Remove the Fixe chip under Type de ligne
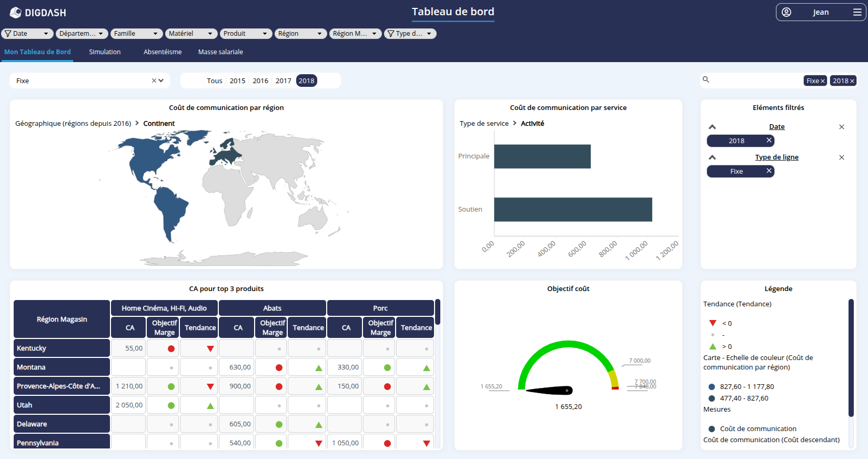Viewport: 868px width, 459px height. 769,171
